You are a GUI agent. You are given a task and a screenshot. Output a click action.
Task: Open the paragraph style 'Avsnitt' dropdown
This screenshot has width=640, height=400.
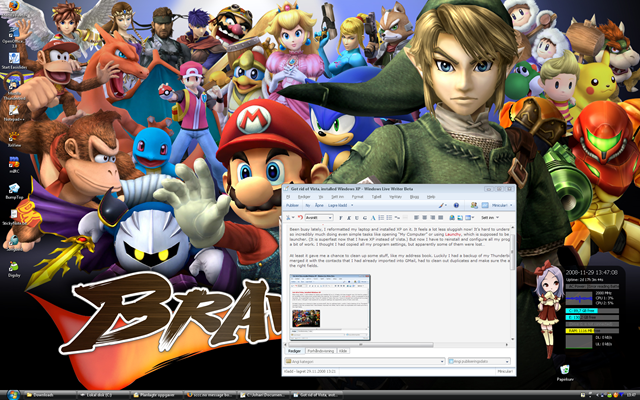click(x=319, y=218)
